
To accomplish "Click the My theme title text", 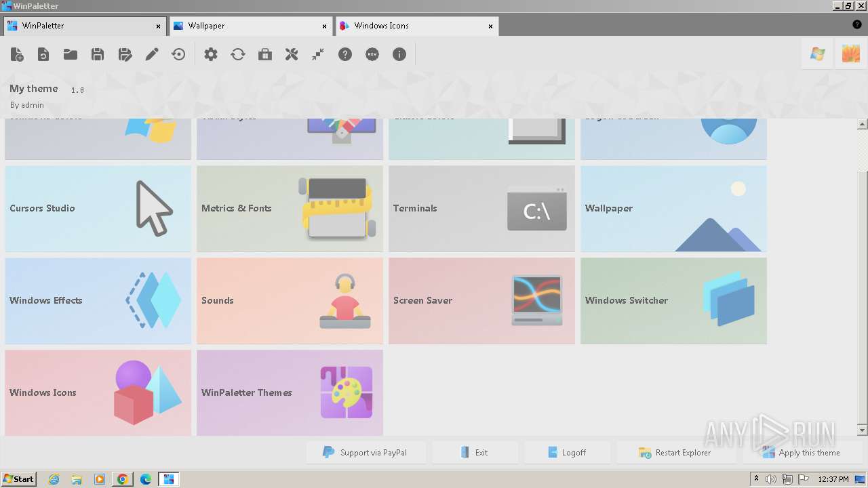I will pyautogui.click(x=34, y=88).
